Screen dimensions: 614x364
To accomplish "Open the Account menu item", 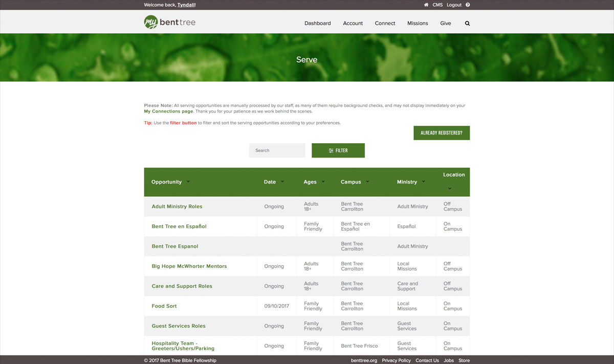I will [353, 24].
